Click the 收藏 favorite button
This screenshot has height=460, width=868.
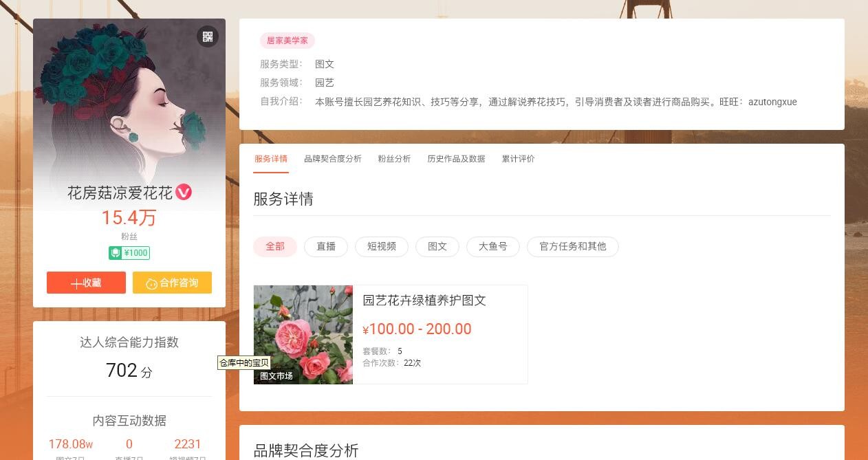[x=86, y=283]
